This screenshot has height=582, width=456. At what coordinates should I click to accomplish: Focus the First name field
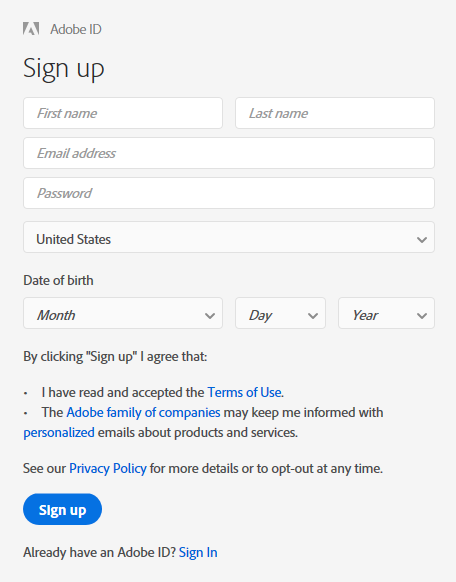[123, 113]
